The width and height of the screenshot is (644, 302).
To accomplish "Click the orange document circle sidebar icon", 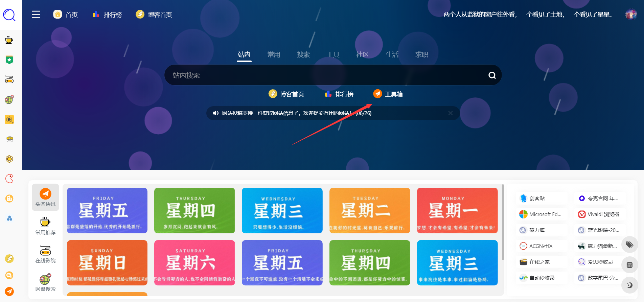I will pyautogui.click(x=9, y=199).
